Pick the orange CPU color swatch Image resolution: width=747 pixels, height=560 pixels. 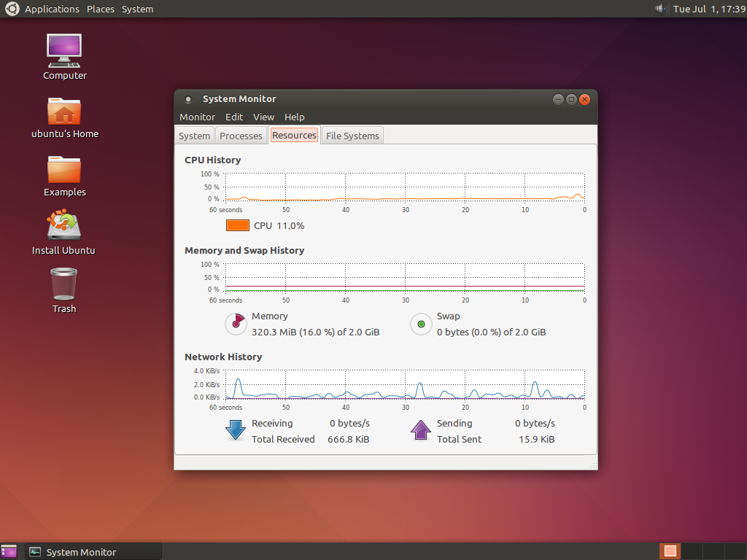238,225
